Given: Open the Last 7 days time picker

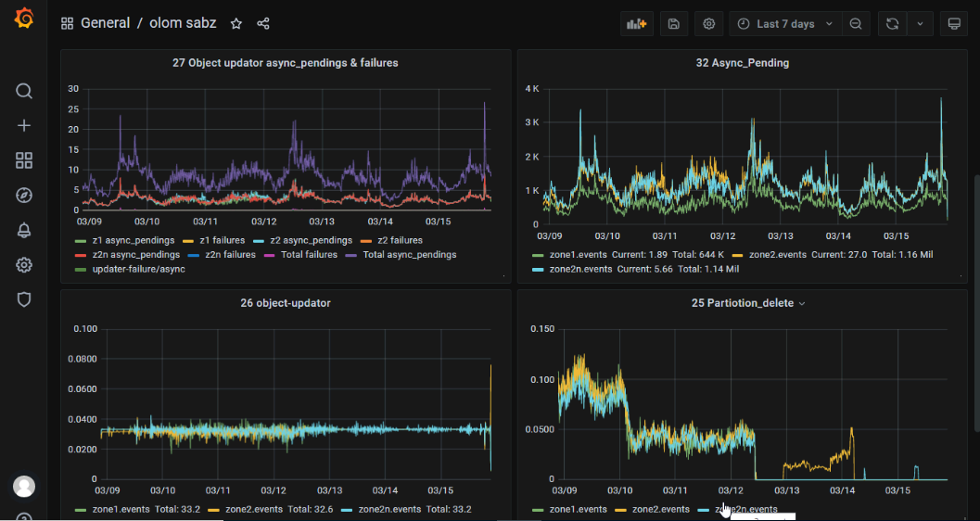Looking at the screenshot, I should click(x=785, y=24).
